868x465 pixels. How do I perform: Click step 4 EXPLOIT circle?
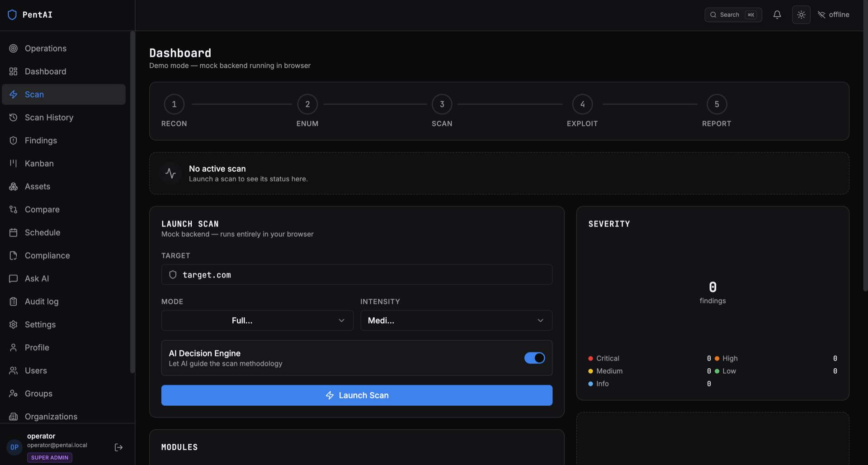(582, 104)
